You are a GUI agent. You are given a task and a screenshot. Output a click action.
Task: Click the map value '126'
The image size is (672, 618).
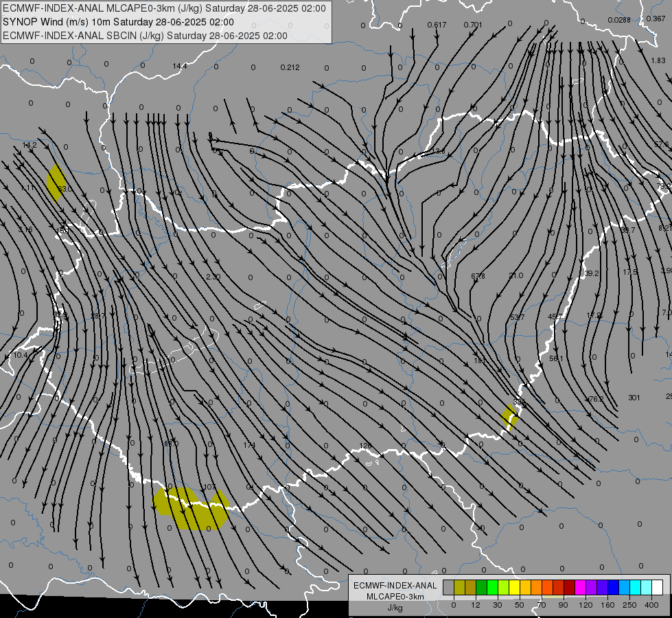pos(365,446)
